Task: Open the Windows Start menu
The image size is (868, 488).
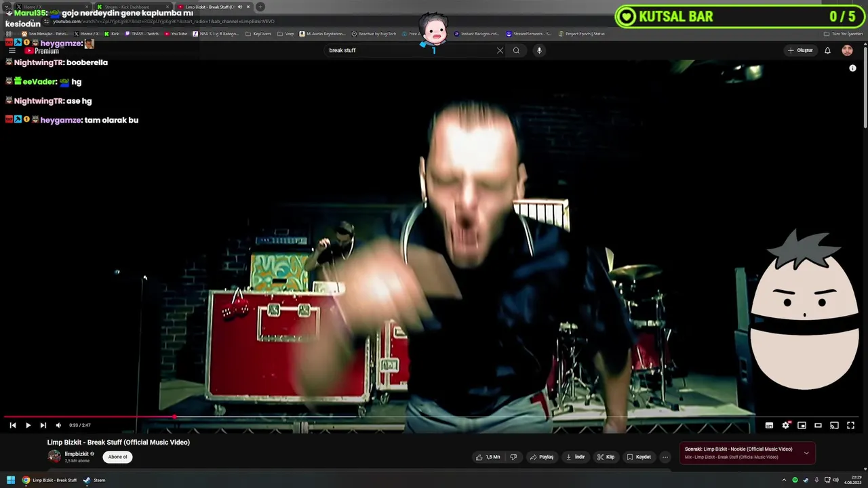Action: click(x=11, y=480)
